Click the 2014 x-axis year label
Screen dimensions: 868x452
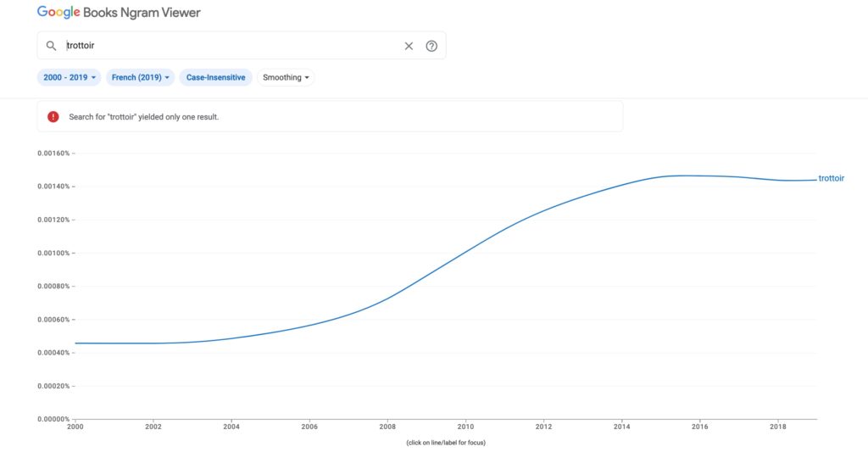[621, 427]
